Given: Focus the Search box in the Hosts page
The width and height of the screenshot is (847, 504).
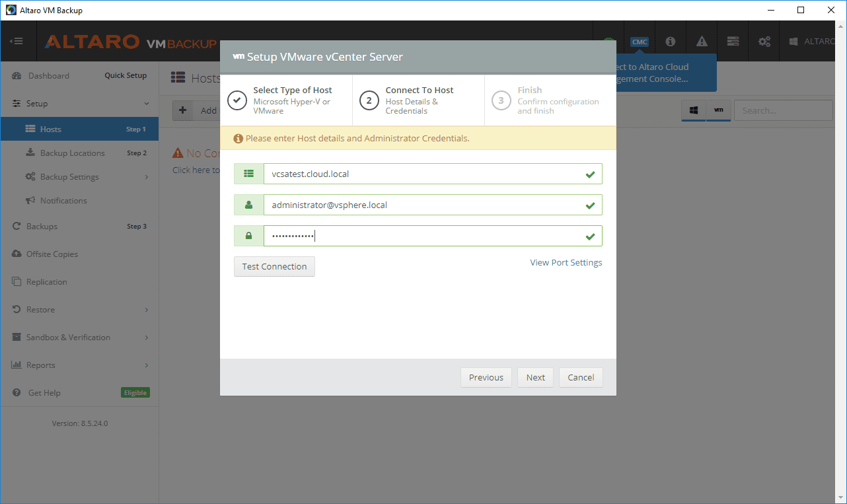Looking at the screenshot, I should 783,110.
